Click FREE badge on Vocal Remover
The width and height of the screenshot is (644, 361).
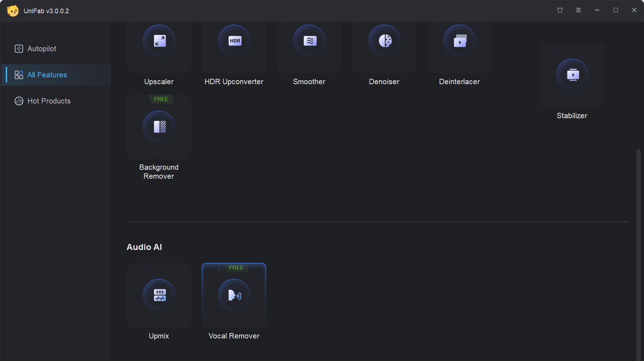pyautogui.click(x=236, y=268)
